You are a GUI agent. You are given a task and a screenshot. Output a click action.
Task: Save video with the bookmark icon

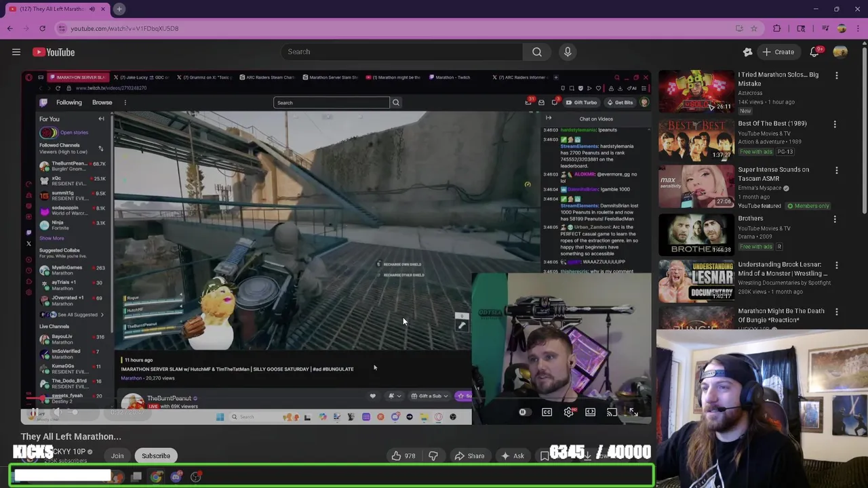pyautogui.click(x=545, y=456)
